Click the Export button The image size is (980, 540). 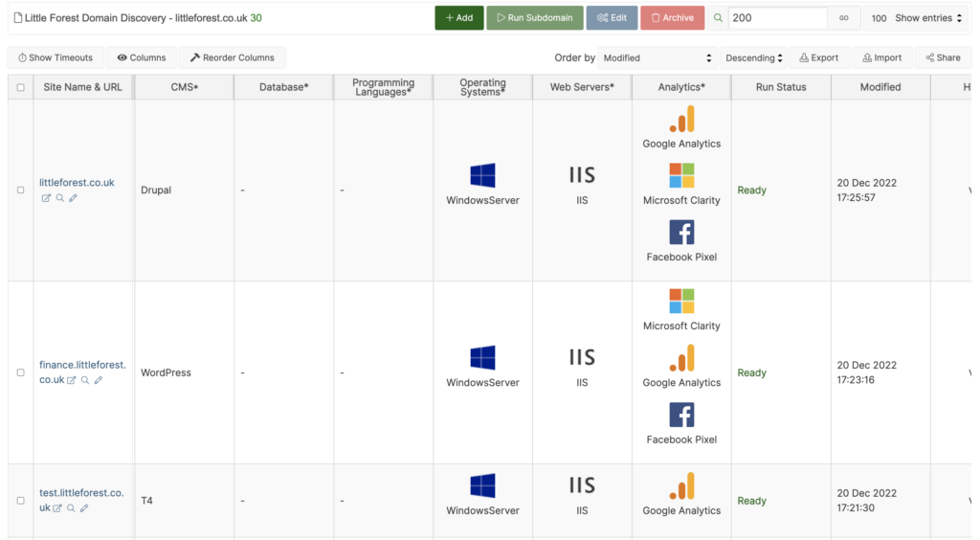(819, 57)
